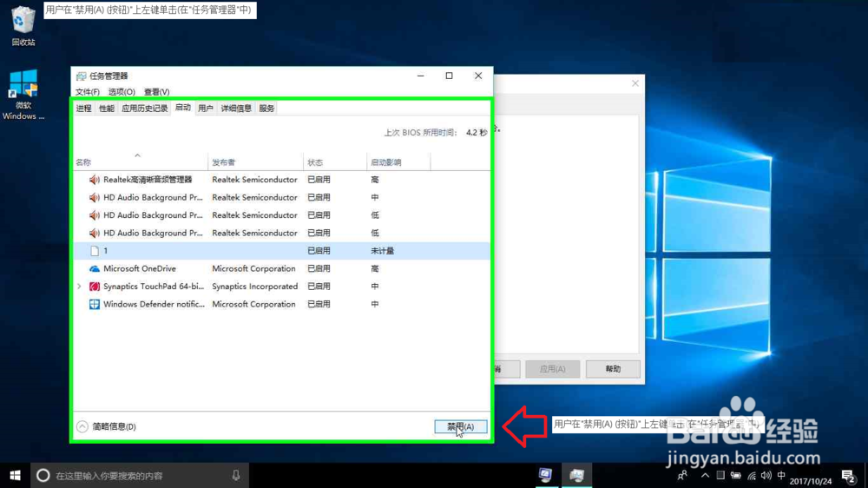The image size is (868, 488).
Task: Click the battery icon in system tray
Action: click(736, 475)
